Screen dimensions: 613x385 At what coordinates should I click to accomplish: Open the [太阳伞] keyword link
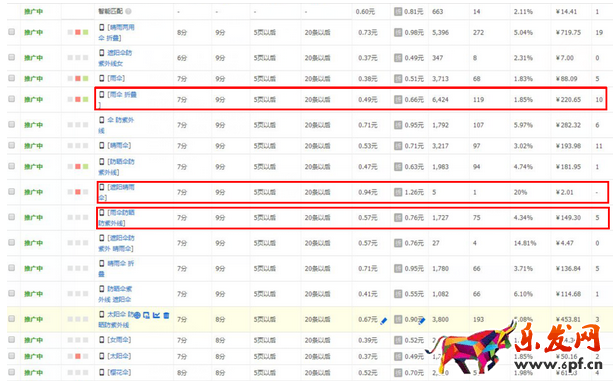click(x=119, y=356)
